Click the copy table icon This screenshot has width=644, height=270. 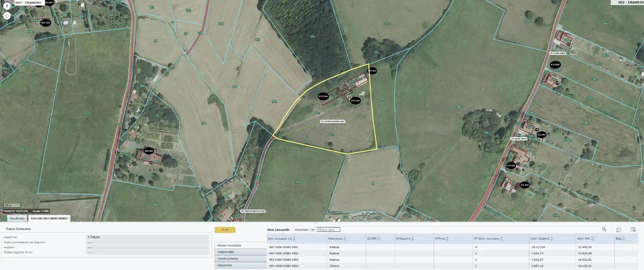click(619, 229)
